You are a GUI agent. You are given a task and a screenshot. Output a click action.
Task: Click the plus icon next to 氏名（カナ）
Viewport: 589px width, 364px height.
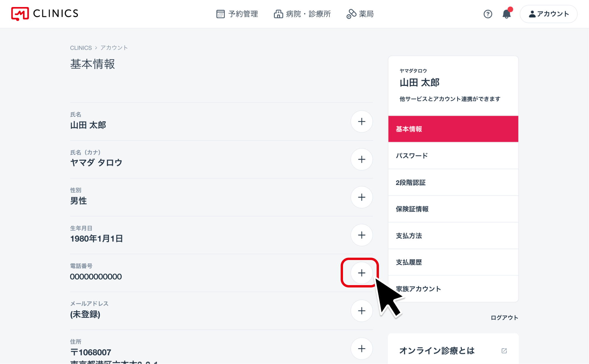pos(362,160)
